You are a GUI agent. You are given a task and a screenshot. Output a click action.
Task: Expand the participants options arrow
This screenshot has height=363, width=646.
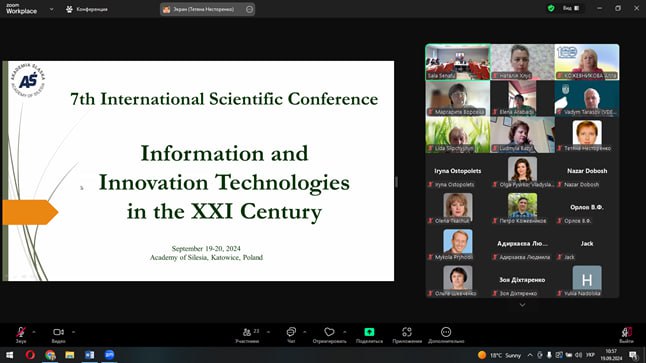(269, 332)
